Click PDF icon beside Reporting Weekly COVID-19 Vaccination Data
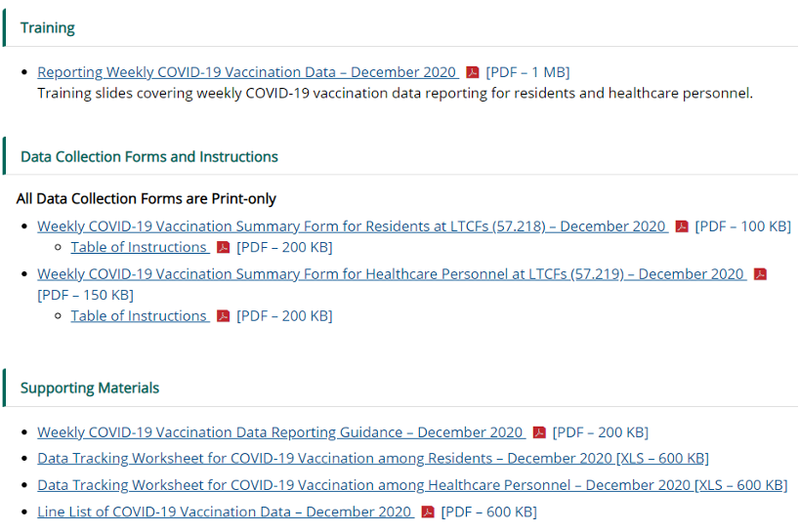This screenshot has height=532, width=799. click(x=473, y=72)
